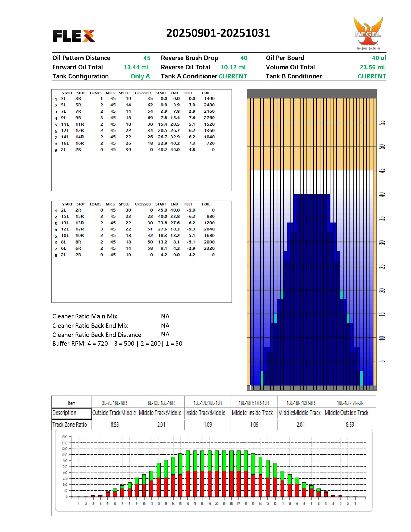The image size is (411, 532).
Task: Select the 3L-7L:18L-18R column header
Action: pyautogui.click(x=114, y=403)
